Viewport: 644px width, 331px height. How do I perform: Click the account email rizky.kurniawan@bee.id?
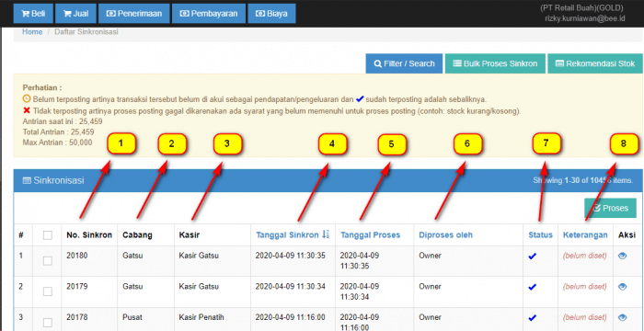coord(585,18)
